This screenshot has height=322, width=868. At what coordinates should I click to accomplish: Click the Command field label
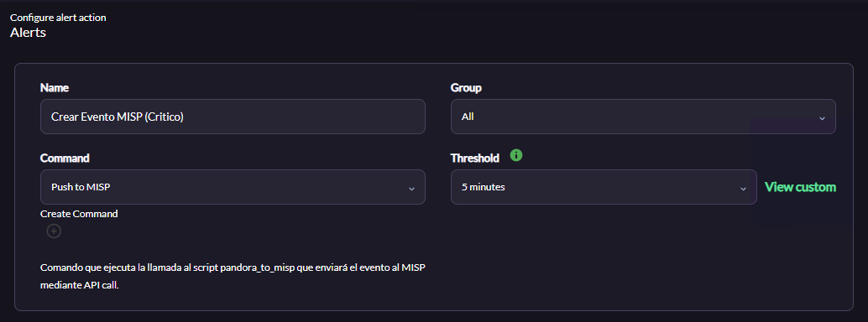[x=65, y=158]
